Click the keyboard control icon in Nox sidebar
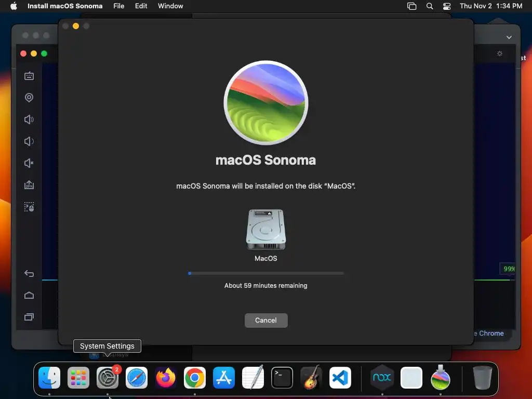Viewport: 532px width, 399px height. pyautogui.click(x=29, y=76)
